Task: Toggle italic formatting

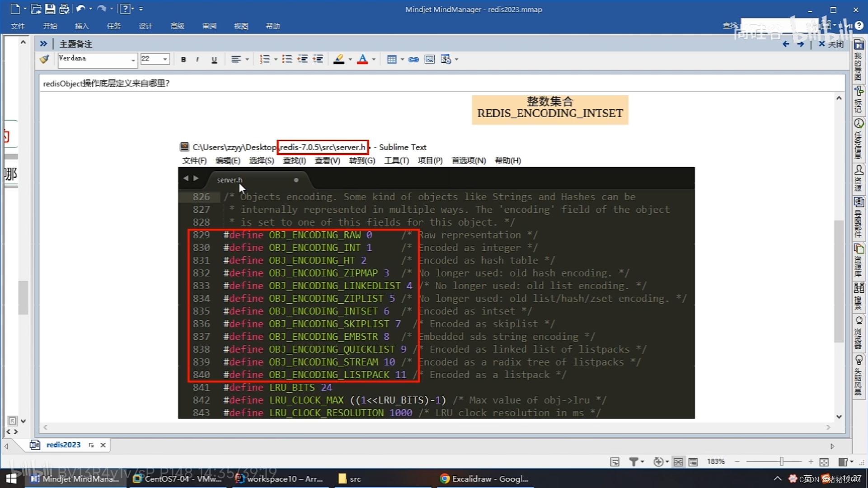Action: 197,59
